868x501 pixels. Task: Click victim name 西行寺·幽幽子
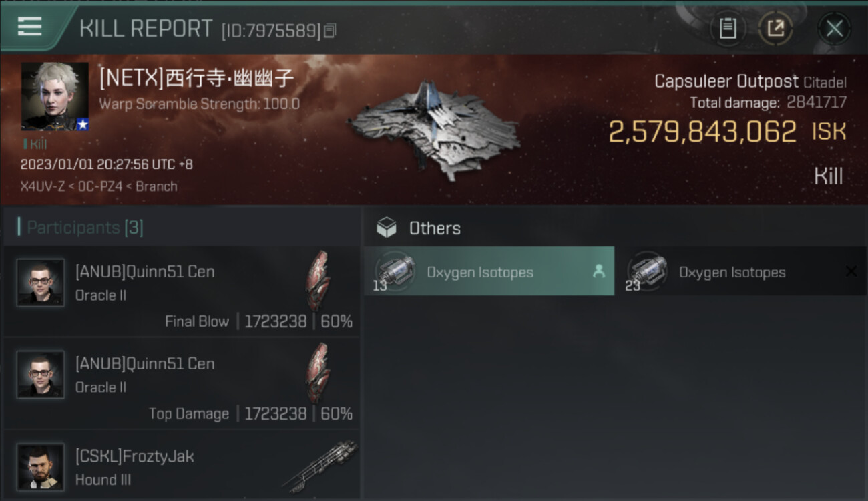[230, 78]
